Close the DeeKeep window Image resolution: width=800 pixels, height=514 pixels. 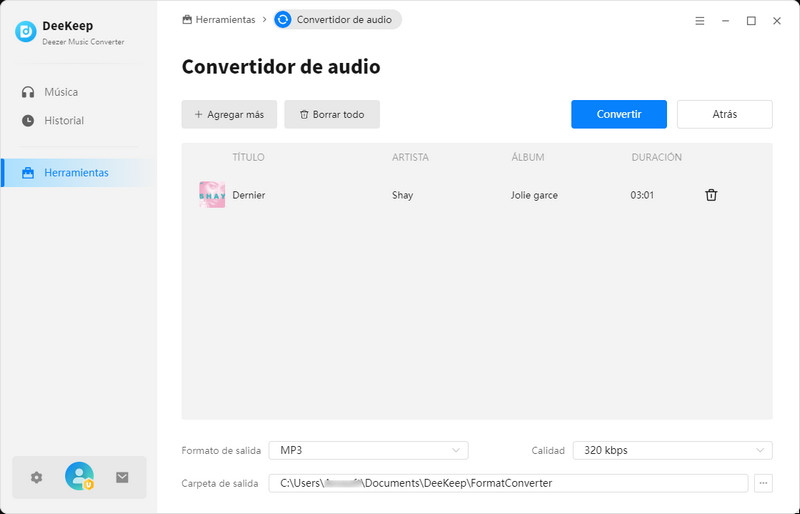pyautogui.click(x=777, y=21)
